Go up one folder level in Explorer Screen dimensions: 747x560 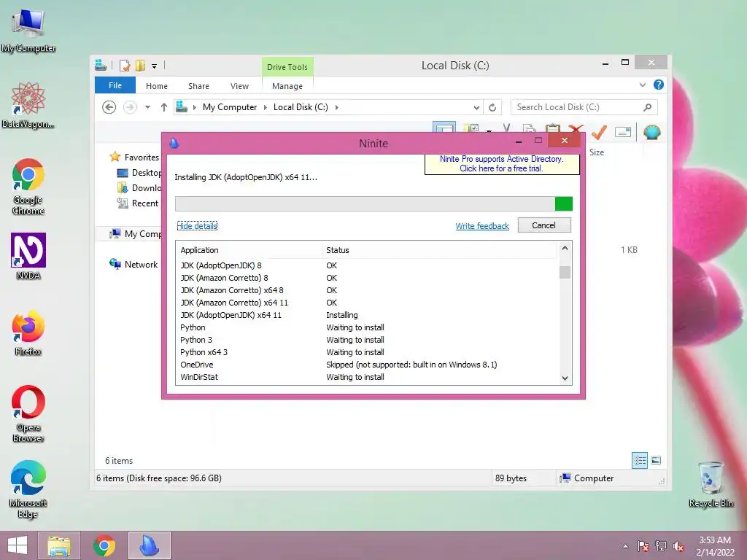(x=164, y=107)
